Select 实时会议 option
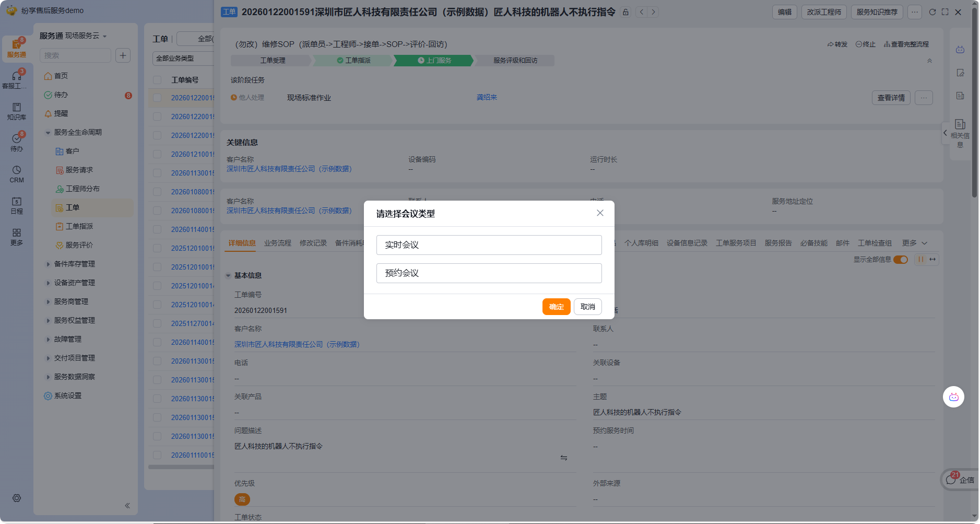The height and width of the screenshot is (524, 980). pos(489,245)
